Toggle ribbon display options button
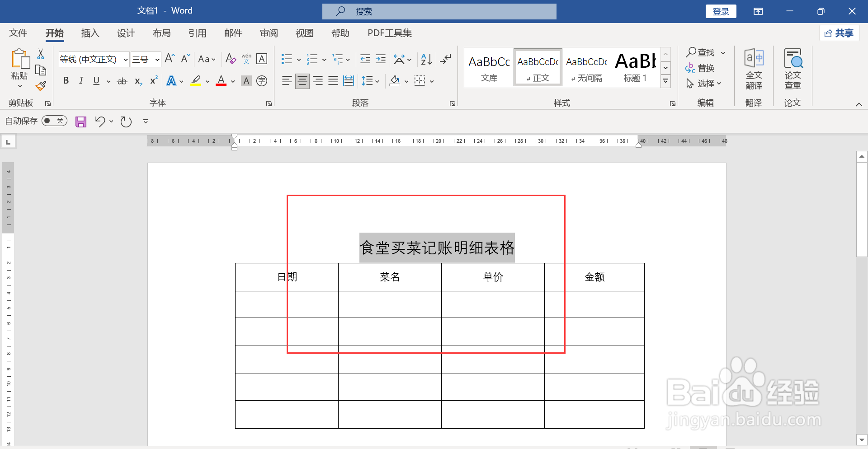The width and height of the screenshot is (868, 449). (758, 11)
